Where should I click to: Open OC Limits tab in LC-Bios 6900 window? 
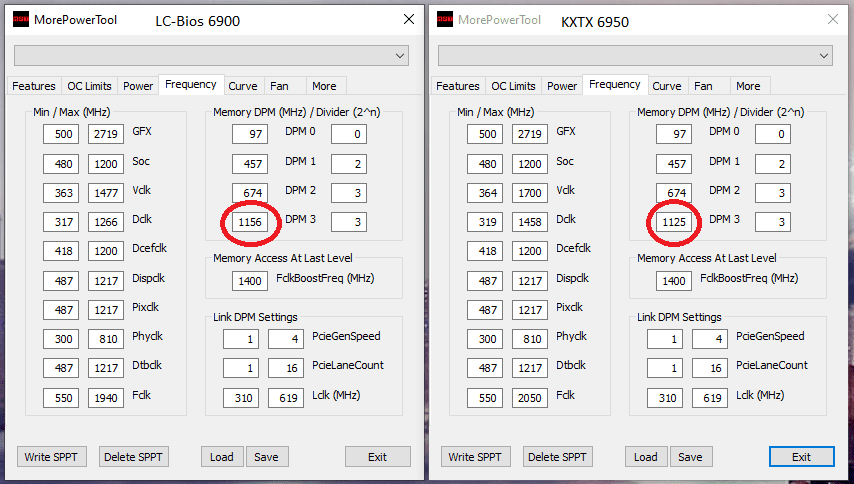click(89, 86)
